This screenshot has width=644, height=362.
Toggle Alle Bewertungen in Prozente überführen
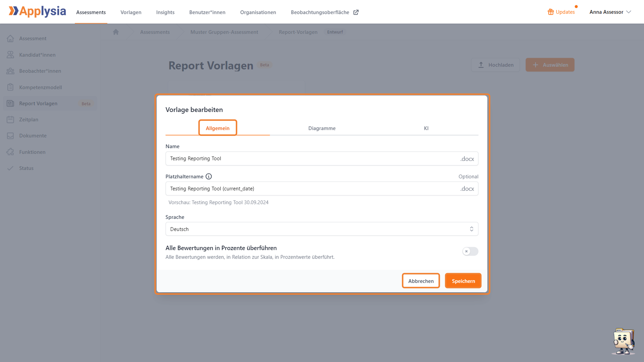[x=470, y=251]
